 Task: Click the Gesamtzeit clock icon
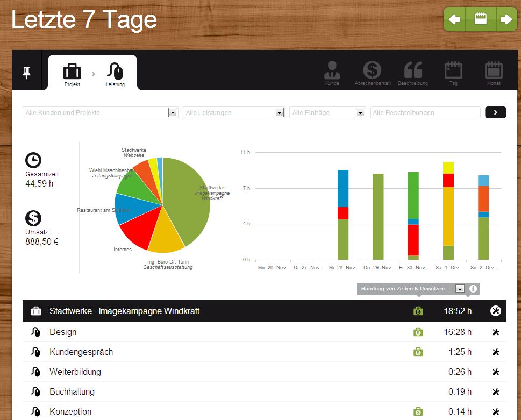coord(33,160)
